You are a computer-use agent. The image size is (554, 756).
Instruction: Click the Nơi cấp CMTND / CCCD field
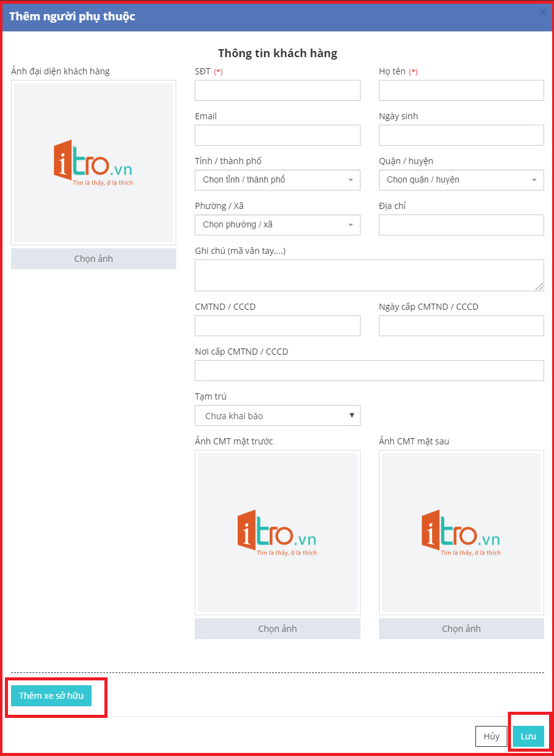tap(369, 371)
